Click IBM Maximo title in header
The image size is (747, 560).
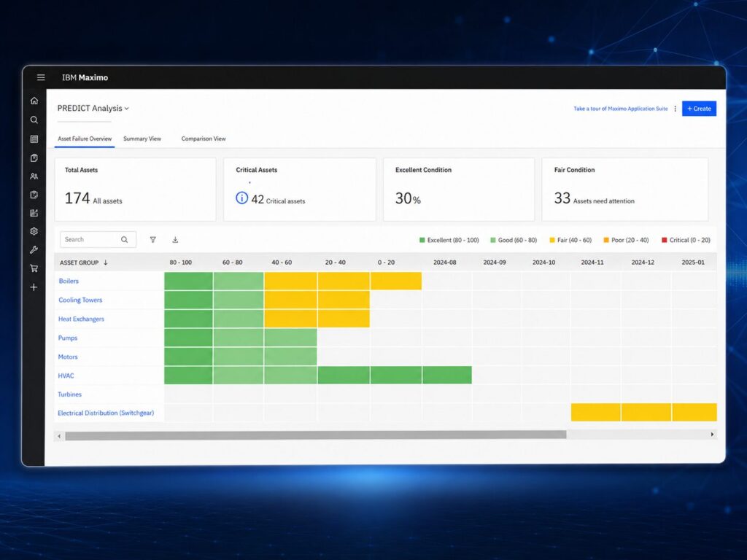(85, 77)
